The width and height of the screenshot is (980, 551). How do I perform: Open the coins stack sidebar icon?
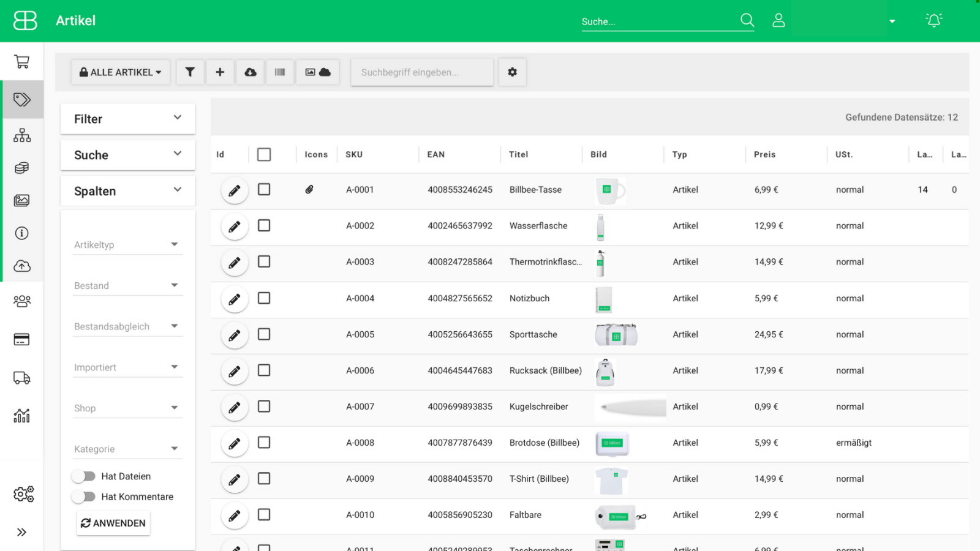(x=22, y=168)
